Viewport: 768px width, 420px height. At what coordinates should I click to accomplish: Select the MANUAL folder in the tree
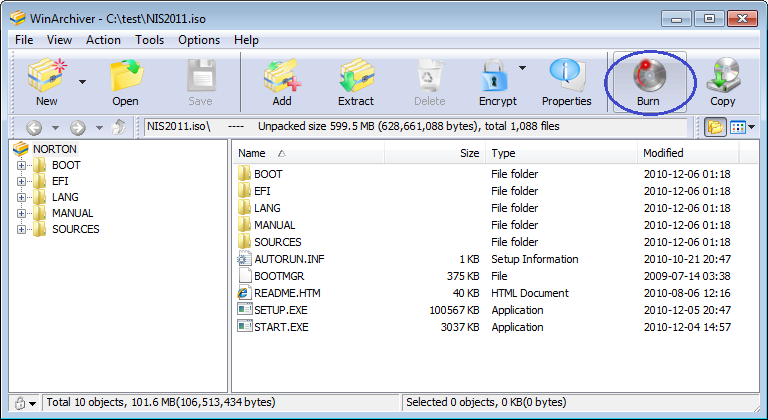coord(72,213)
